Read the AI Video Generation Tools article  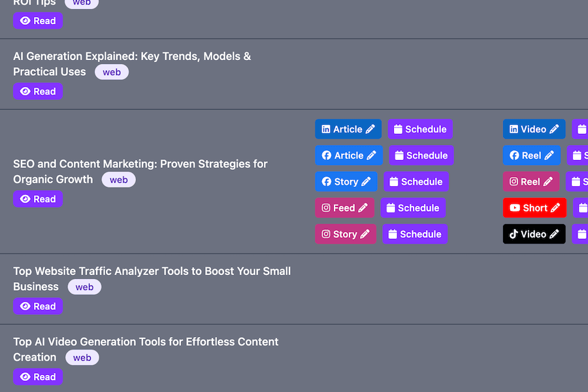38,377
